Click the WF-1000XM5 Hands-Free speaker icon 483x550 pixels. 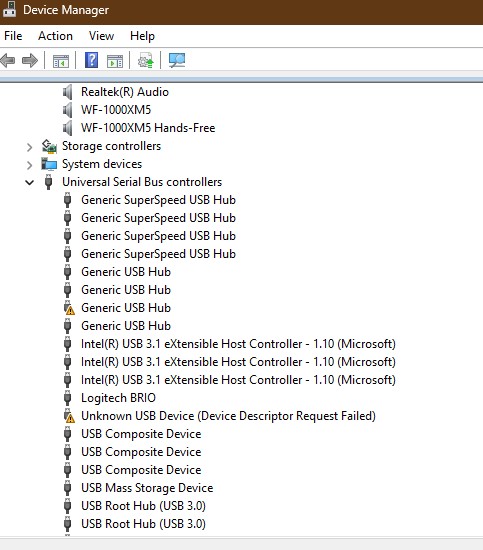(x=68, y=128)
